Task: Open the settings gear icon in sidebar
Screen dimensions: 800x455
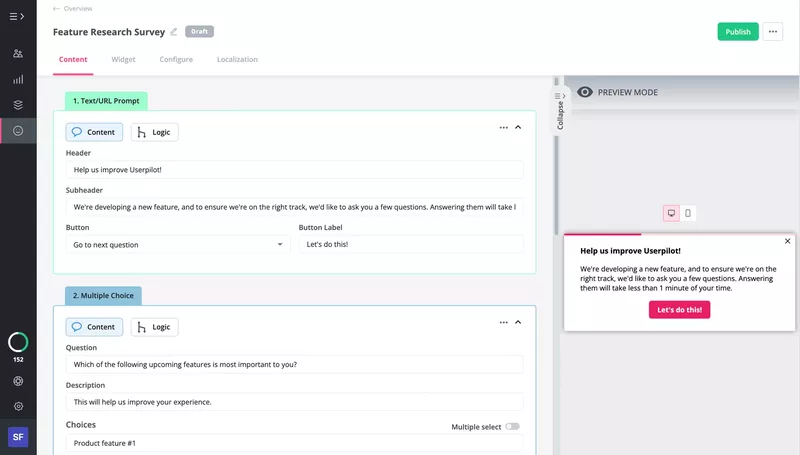Action: 18,406
